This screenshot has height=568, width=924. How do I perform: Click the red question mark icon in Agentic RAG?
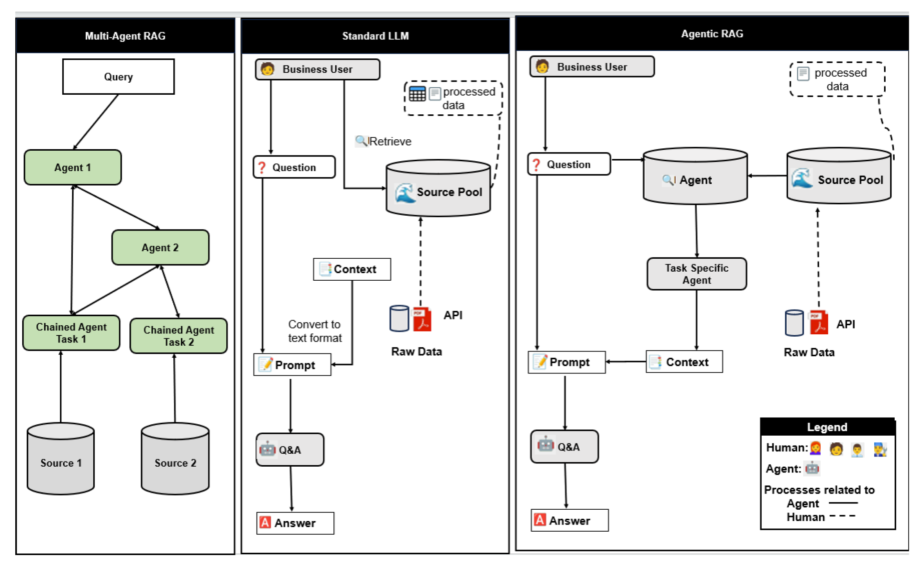[x=536, y=165]
